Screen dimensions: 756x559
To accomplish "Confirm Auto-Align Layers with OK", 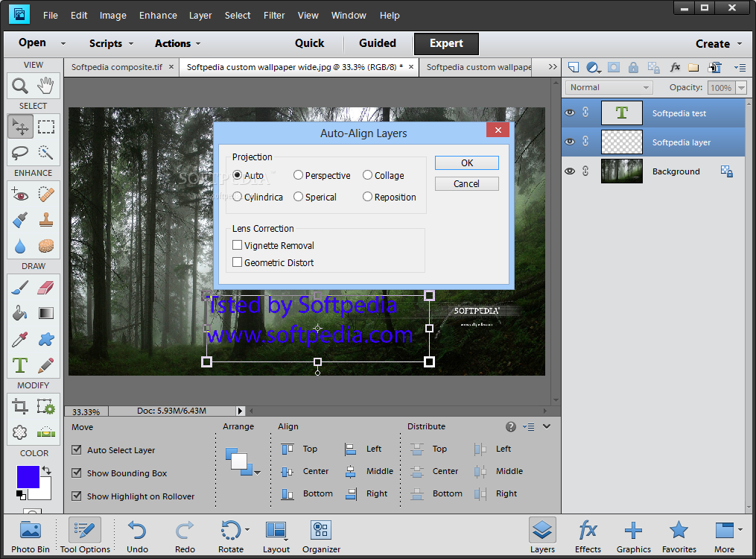I will click(x=467, y=163).
